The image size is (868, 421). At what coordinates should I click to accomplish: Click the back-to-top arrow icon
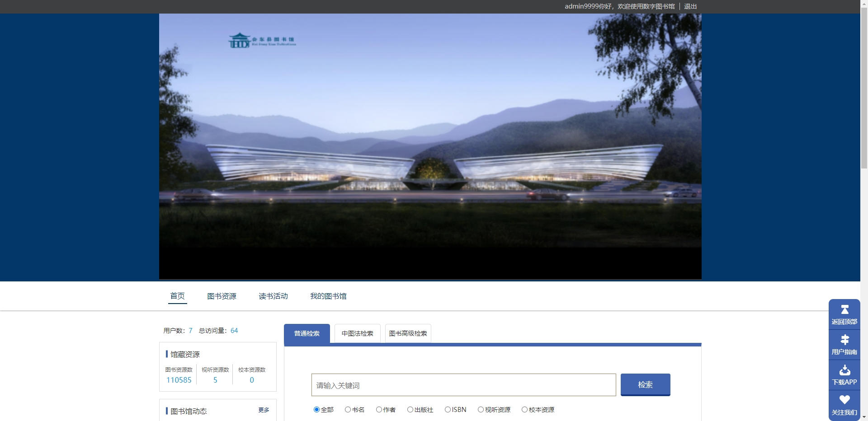pyautogui.click(x=844, y=310)
